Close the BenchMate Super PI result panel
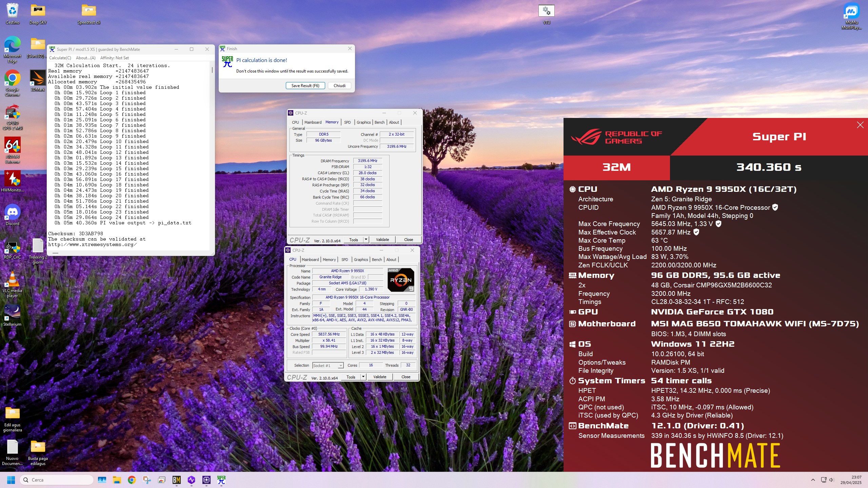Viewport: 868px width, 488px height. 860,125
